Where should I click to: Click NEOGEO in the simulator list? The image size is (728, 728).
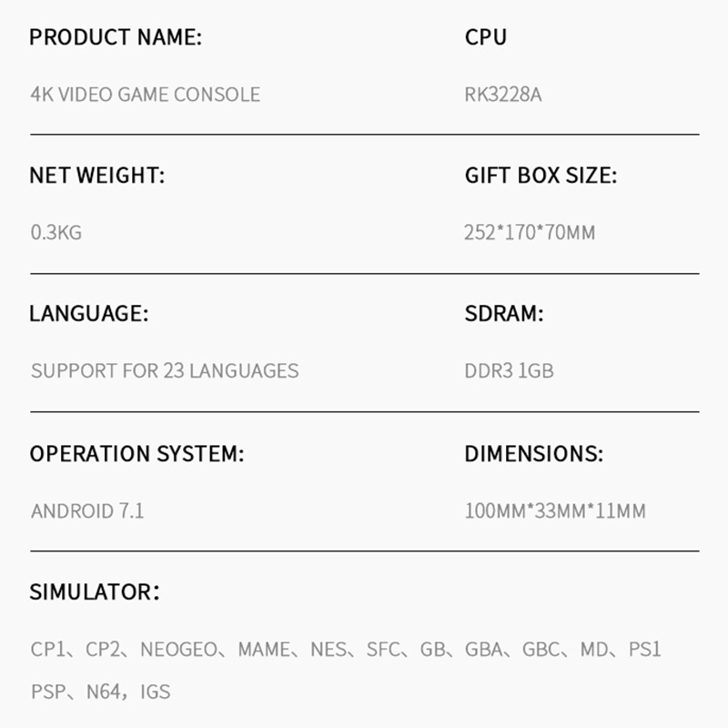179,650
